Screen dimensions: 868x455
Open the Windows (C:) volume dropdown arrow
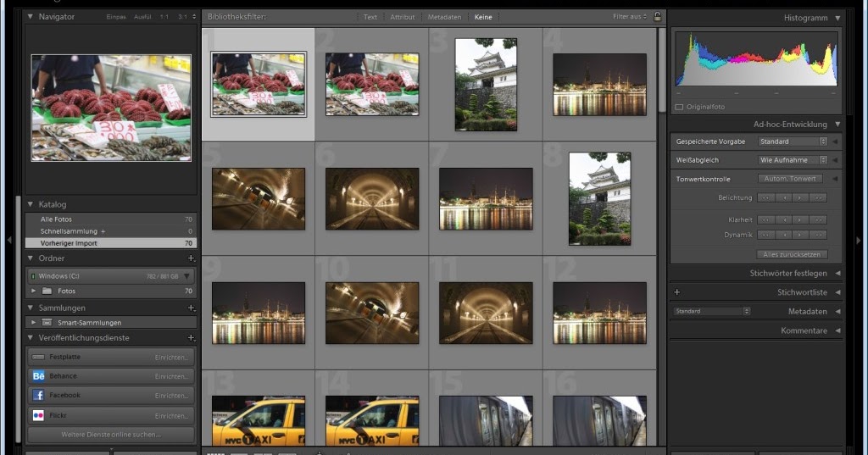[x=187, y=275]
